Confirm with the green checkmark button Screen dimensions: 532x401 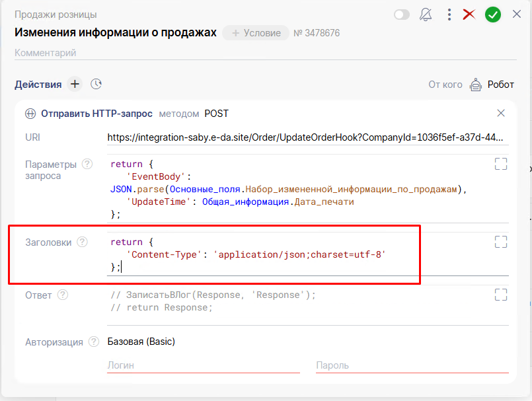493,15
